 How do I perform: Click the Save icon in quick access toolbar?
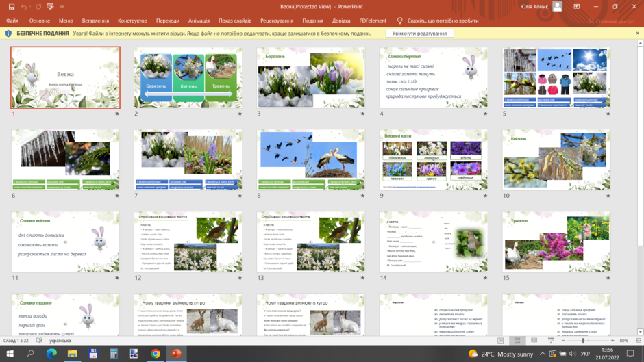12,7
